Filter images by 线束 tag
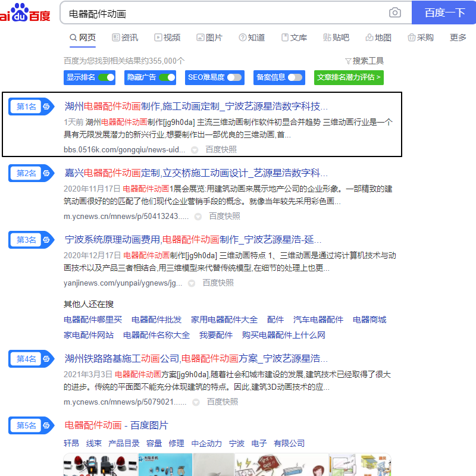Image resolution: width=476 pixels, height=476 pixels. 94,443
